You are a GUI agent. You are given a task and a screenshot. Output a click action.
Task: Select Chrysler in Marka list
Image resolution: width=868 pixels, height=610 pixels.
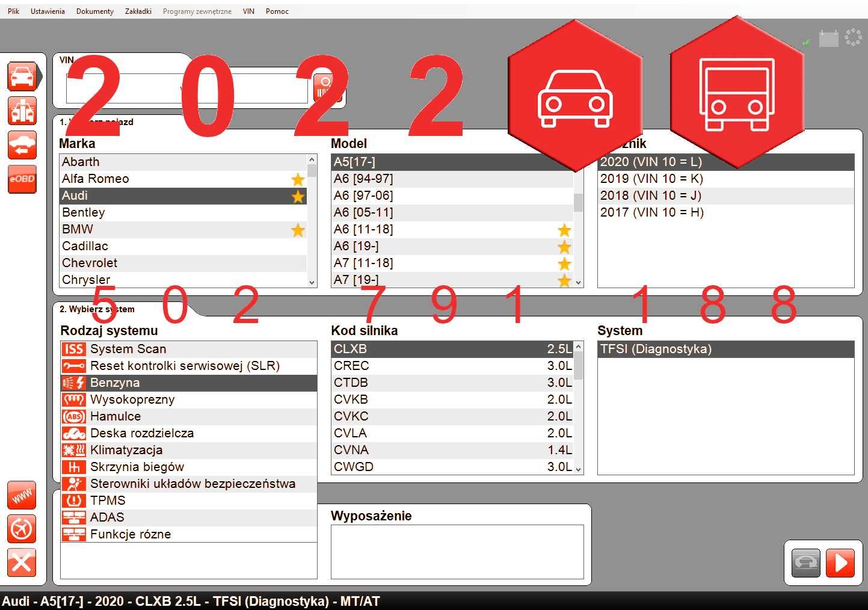tap(183, 280)
